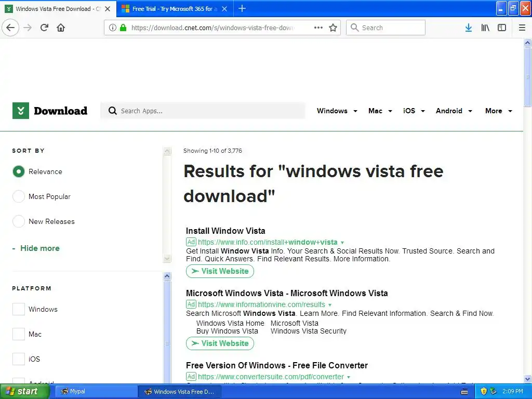Click the forward navigation arrow
Screen dimensions: 532x399
pos(28,28)
